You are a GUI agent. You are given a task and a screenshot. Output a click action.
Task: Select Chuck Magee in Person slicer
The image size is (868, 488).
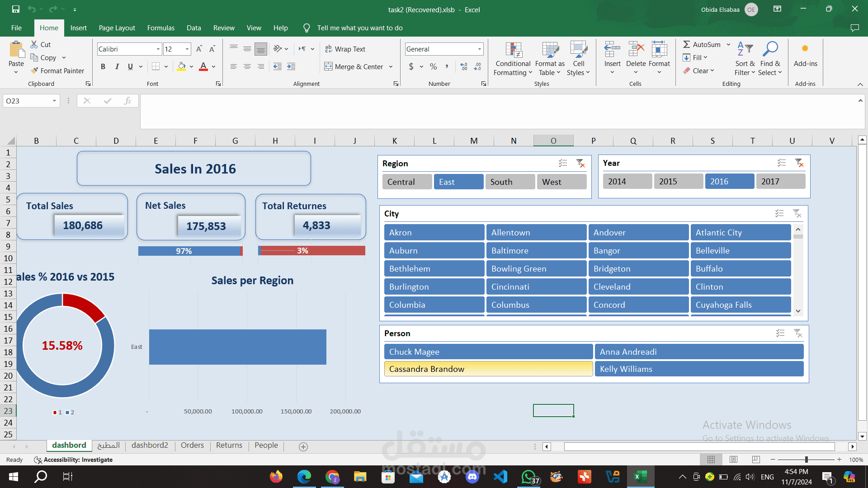488,352
